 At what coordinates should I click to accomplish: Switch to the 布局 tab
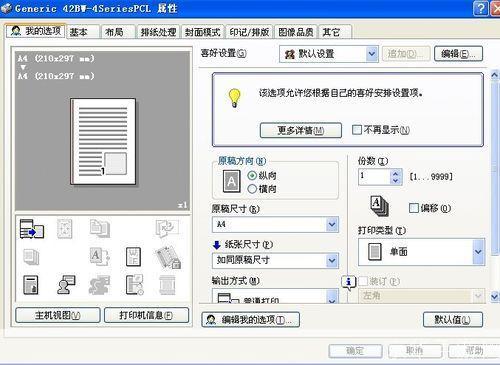coord(118,32)
